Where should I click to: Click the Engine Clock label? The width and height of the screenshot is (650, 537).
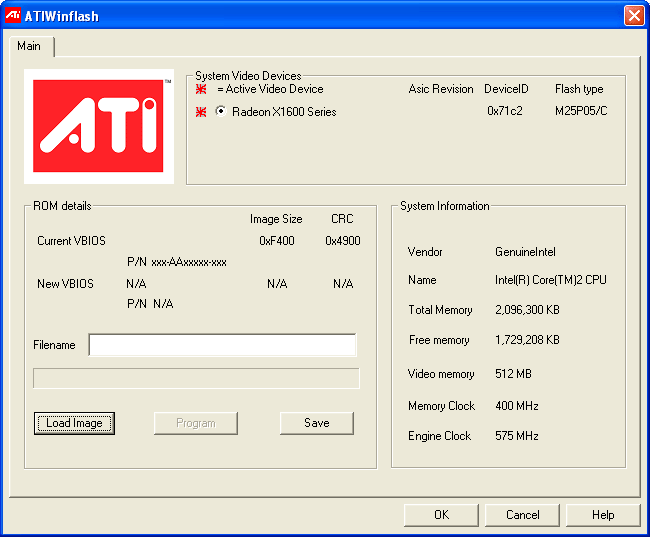click(x=439, y=436)
